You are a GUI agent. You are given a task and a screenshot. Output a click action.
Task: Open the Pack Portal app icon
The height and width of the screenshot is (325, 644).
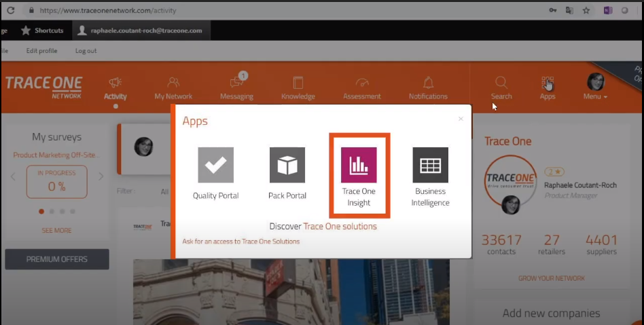click(x=287, y=165)
